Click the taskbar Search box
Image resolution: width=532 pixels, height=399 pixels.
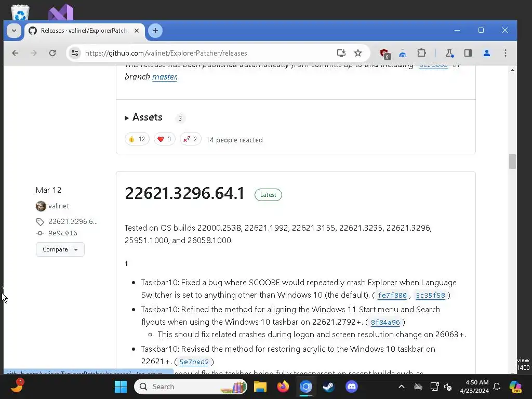click(190, 387)
